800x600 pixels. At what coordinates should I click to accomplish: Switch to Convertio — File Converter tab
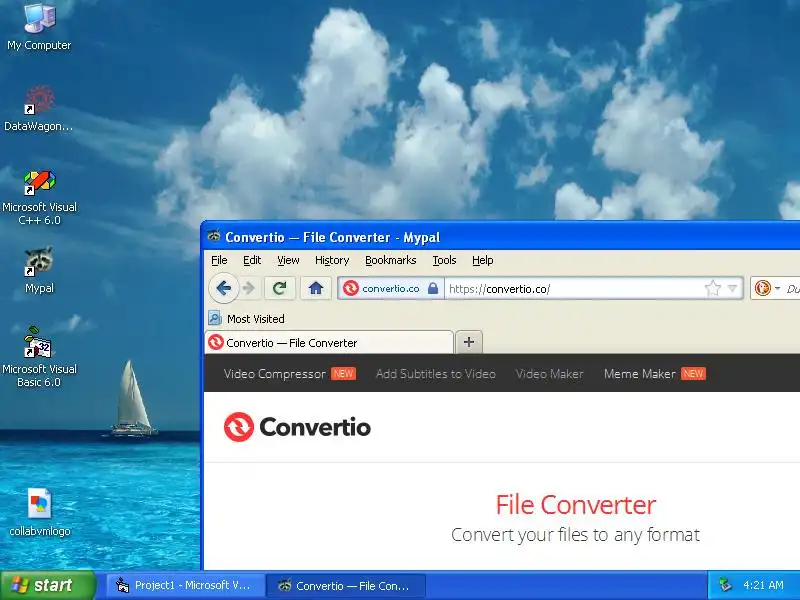click(x=329, y=342)
